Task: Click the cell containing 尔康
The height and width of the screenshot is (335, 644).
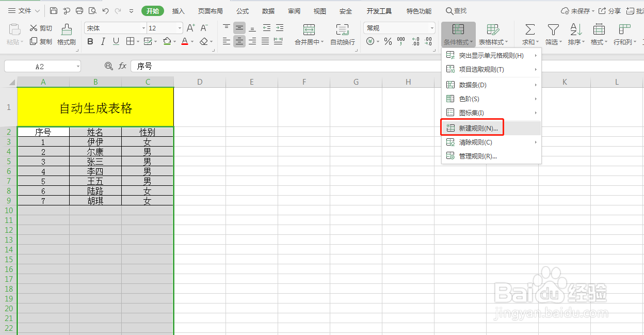Action: click(95, 152)
